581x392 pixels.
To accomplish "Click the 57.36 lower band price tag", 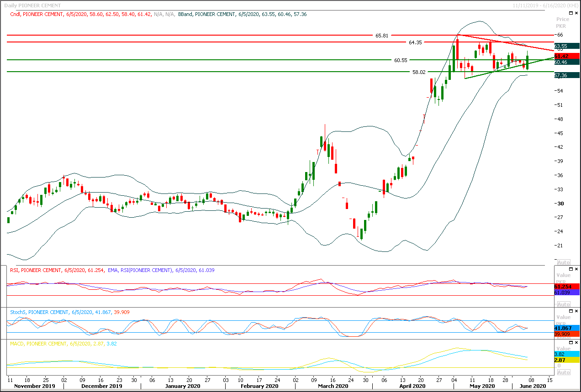I will pos(567,75).
